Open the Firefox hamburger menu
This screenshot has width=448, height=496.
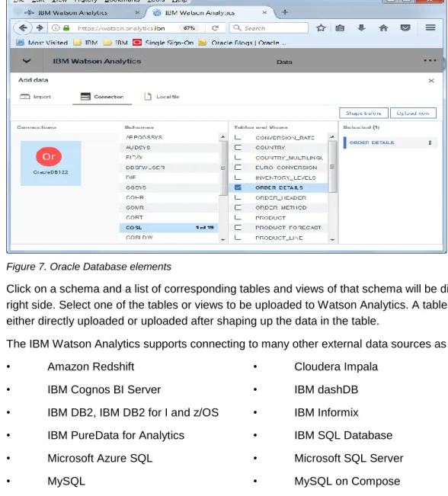tap(430, 28)
